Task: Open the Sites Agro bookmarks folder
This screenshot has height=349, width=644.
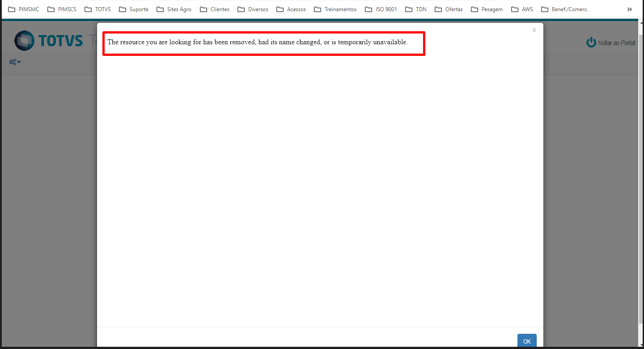Action: coord(174,9)
